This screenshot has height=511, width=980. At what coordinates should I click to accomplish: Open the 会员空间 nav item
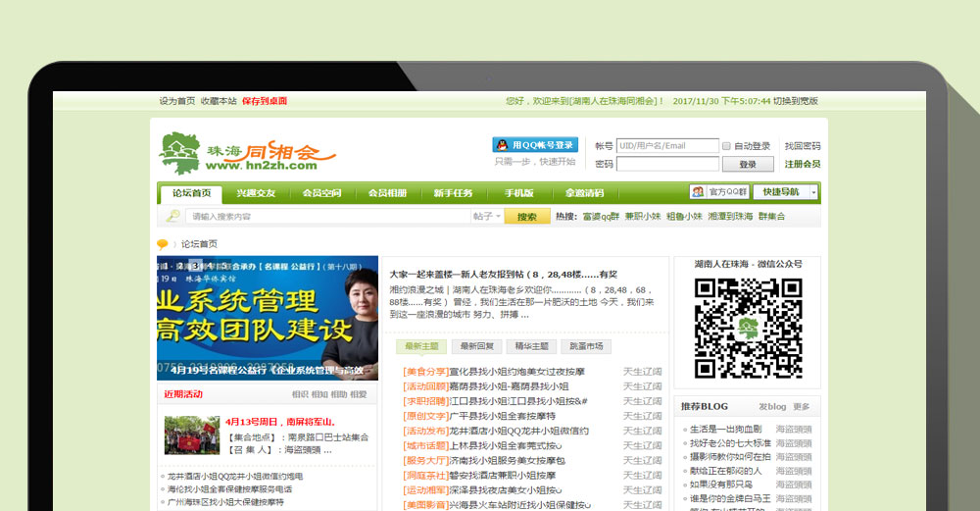(321, 193)
